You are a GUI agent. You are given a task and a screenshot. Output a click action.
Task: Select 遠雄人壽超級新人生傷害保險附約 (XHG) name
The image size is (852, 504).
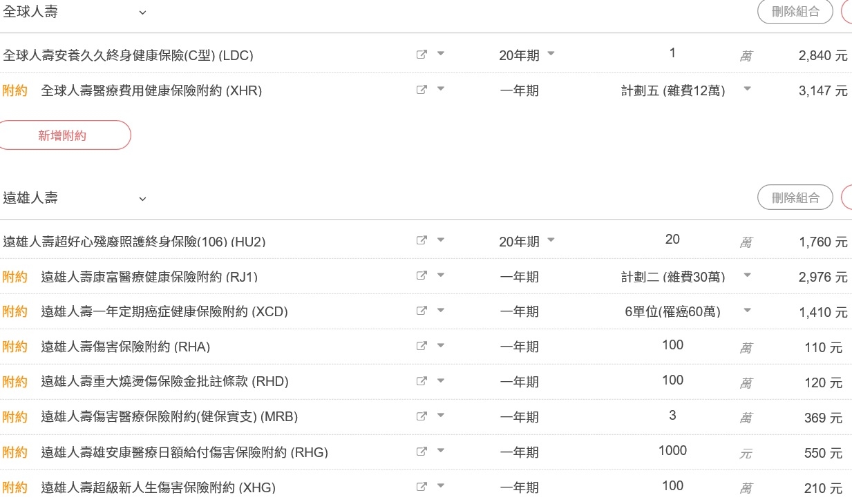click(x=158, y=487)
